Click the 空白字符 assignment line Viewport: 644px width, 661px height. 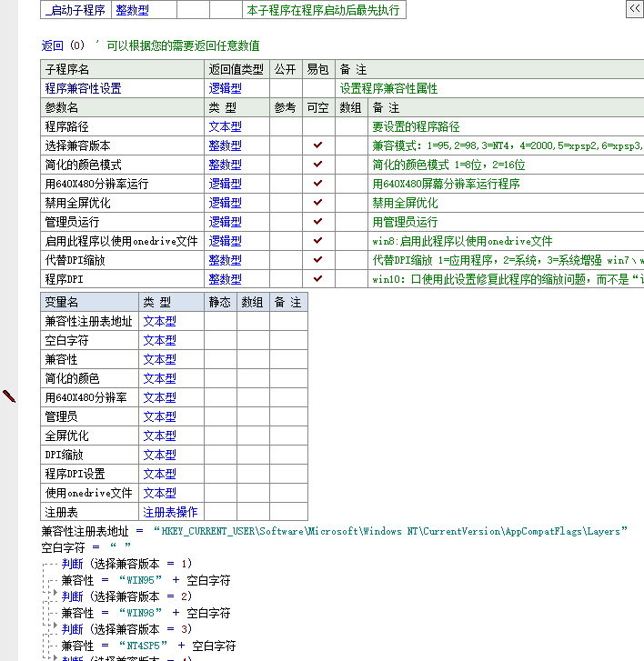coord(86,547)
